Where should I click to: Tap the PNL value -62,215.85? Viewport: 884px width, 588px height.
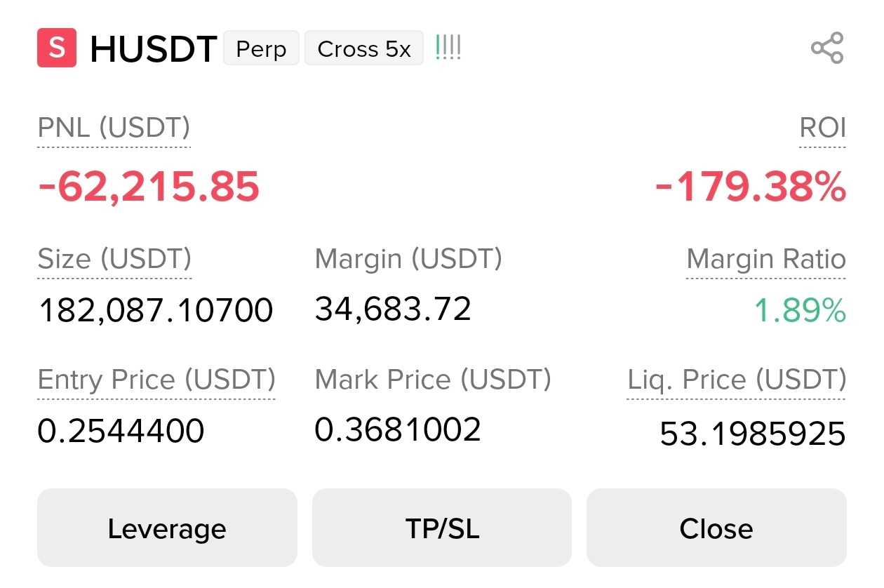pos(149,187)
